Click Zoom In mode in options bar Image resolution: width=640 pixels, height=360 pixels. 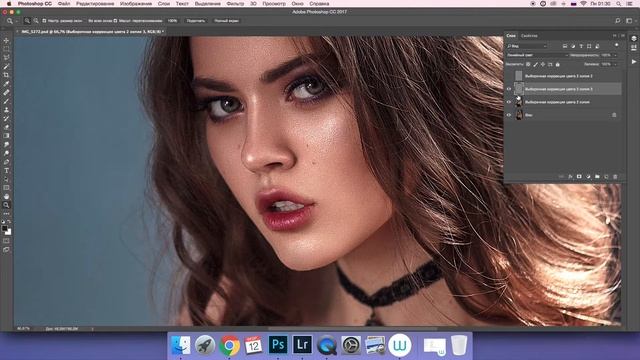[x=27, y=21]
